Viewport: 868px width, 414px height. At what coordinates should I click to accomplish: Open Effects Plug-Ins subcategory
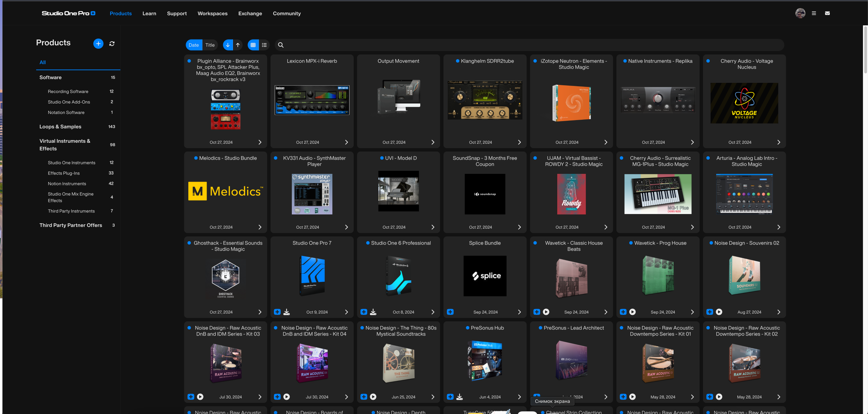[64, 173]
